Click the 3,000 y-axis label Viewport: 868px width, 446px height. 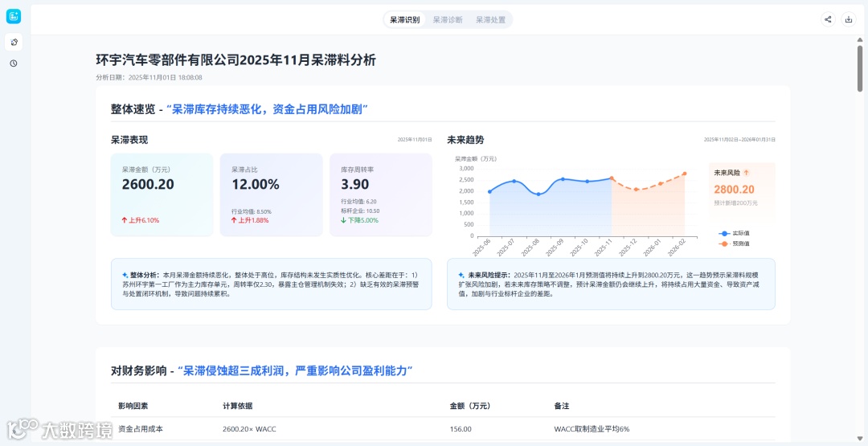467,168
